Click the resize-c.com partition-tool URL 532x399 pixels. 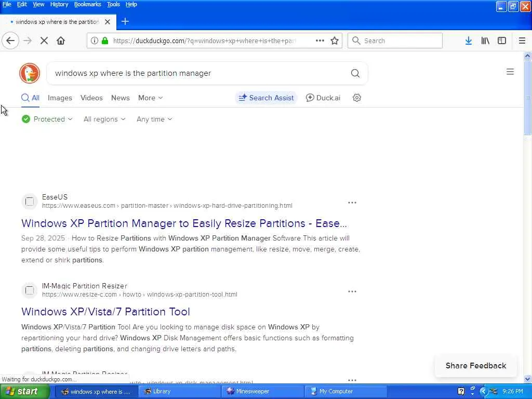pos(139,295)
